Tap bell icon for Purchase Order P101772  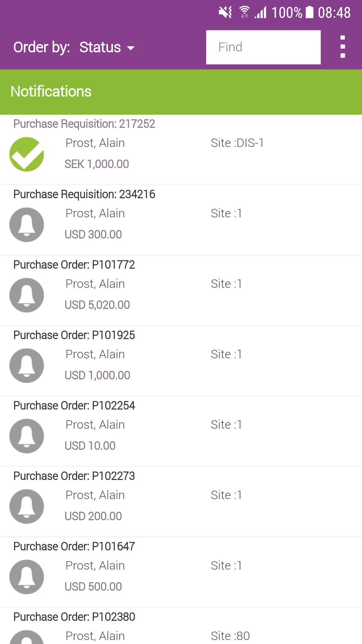(x=27, y=295)
